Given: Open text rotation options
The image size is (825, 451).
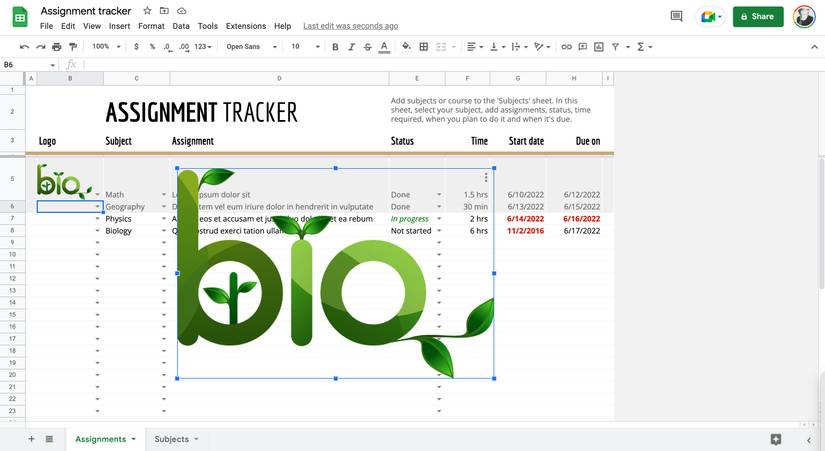Looking at the screenshot, I should click(x=542, y=47).
